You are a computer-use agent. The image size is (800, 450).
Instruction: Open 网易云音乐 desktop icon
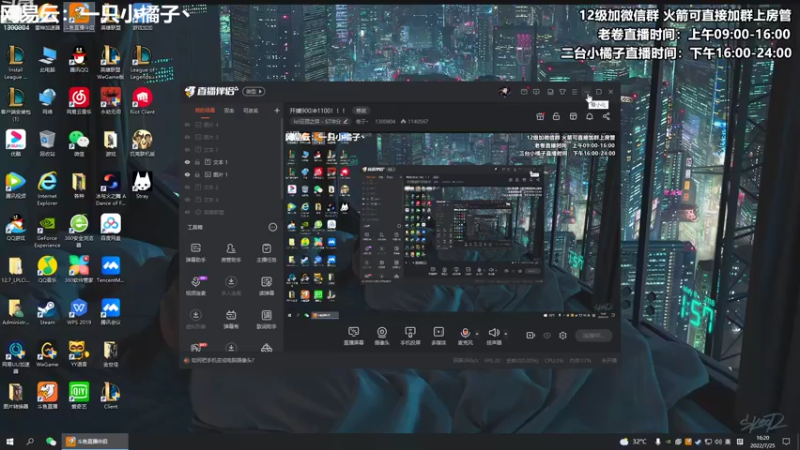click(79, 101)
